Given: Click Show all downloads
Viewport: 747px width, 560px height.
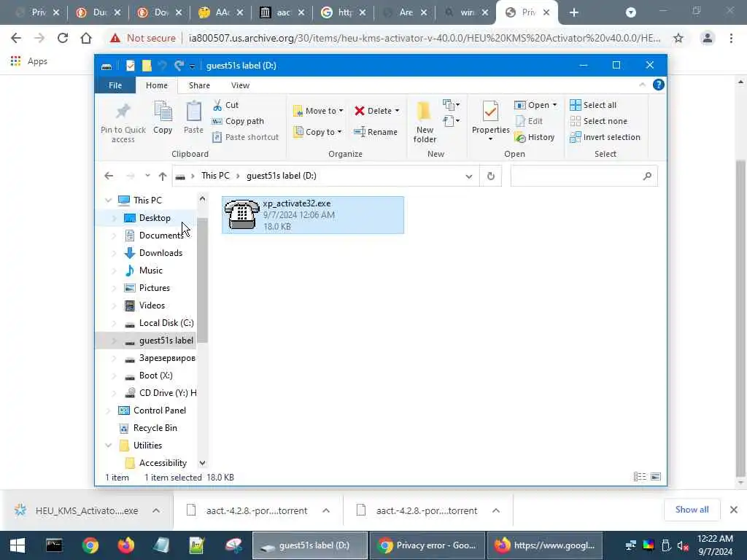Looking at the screenshot, I should [692, 510].
